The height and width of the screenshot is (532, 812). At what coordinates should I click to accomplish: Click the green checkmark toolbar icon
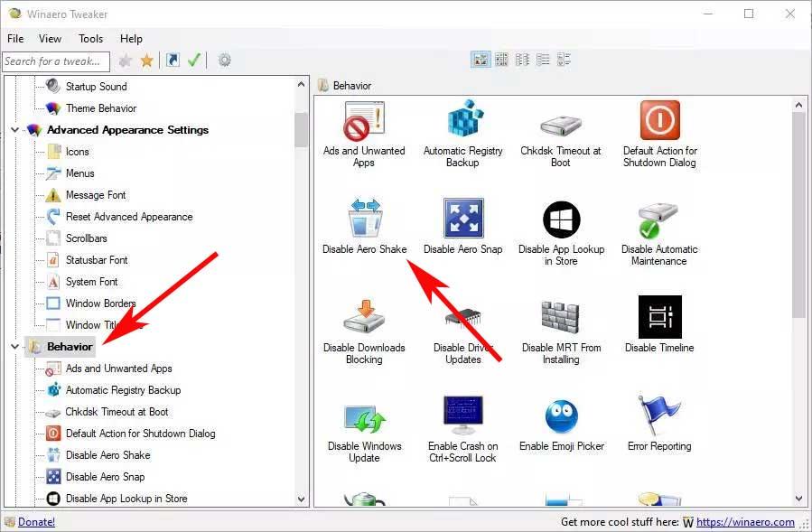point(193,61)
